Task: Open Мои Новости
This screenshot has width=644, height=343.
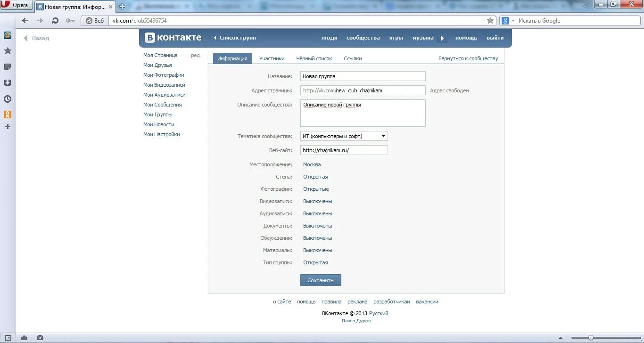Action: (x=159, y=124)
